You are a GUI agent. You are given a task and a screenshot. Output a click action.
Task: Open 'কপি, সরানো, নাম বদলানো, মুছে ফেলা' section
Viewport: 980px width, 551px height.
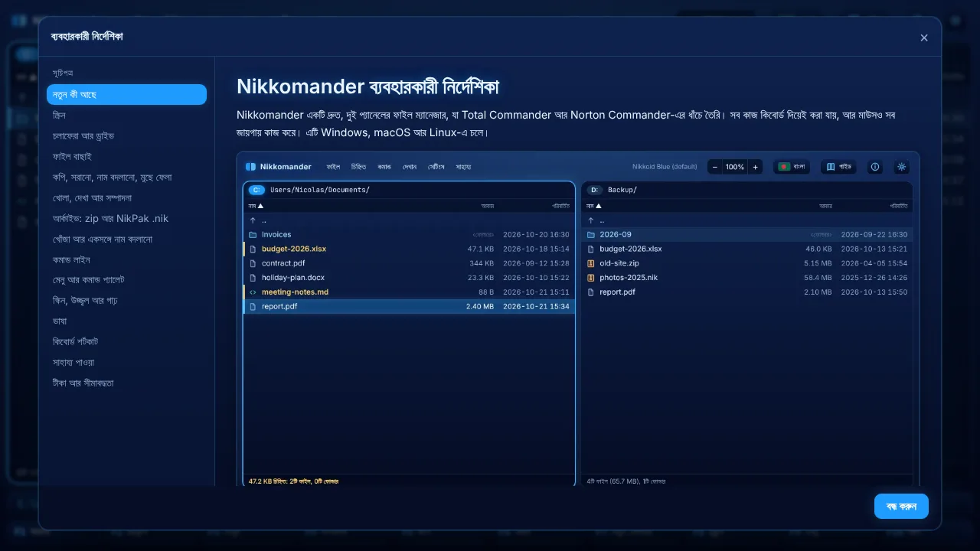click(126, 177)
